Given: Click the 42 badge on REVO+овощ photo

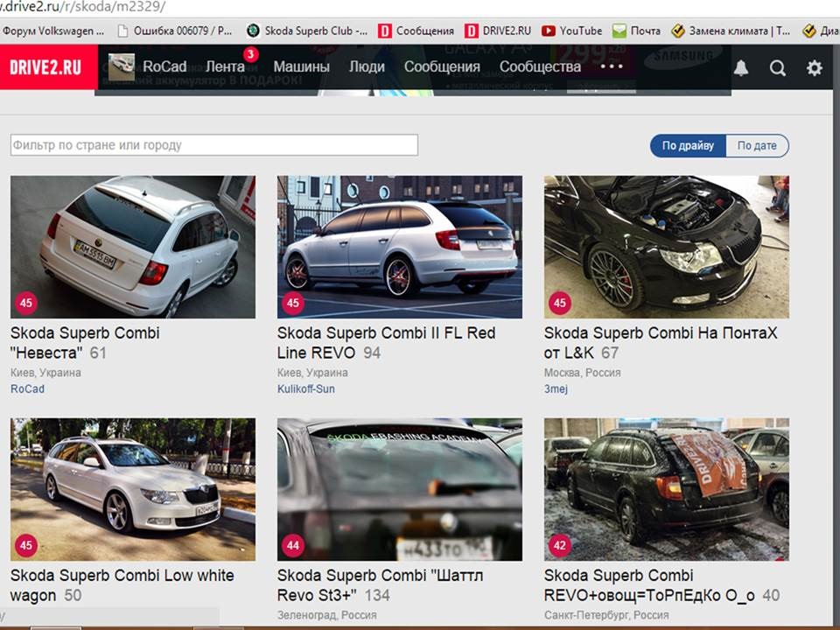Looking at the screenshot, I should coord(560,545).
